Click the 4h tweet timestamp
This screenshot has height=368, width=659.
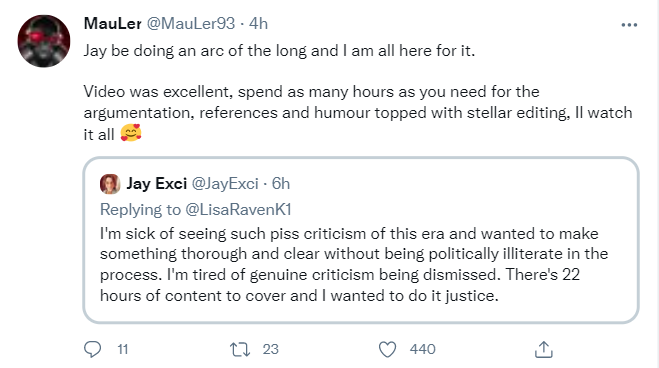[258, 24]
